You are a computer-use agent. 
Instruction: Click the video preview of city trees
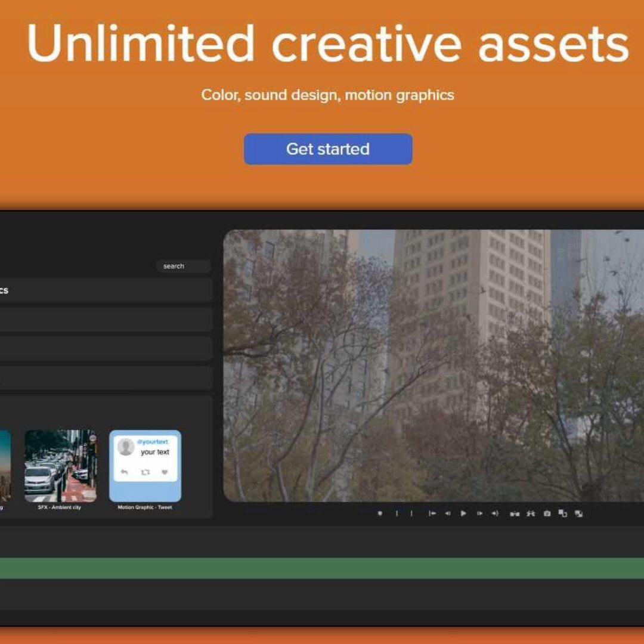coord(434,366)
